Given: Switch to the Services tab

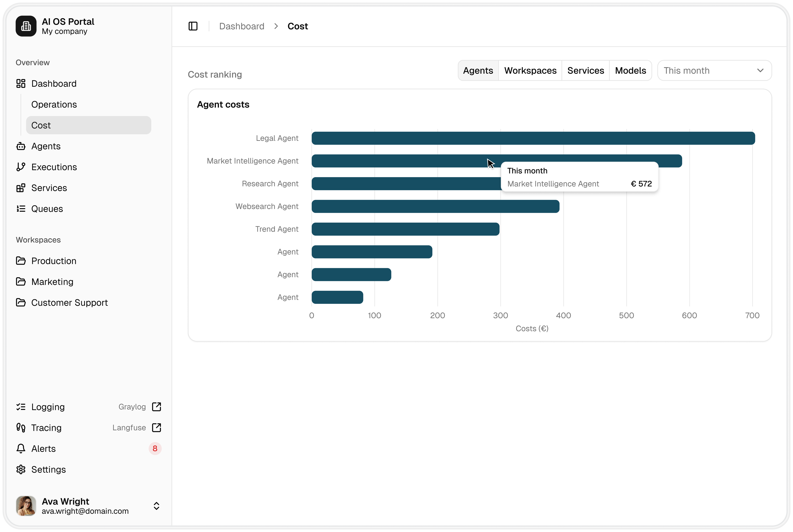Looking at the screenshot, I should 586,71.
